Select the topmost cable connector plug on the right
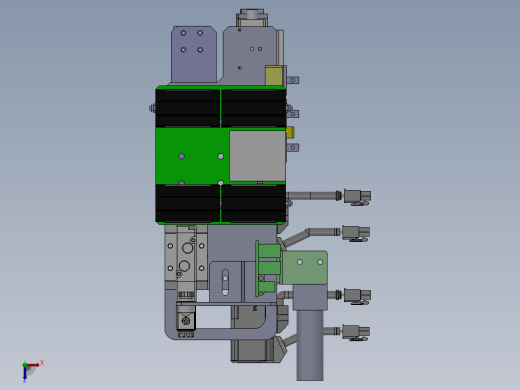 [357, 196]
